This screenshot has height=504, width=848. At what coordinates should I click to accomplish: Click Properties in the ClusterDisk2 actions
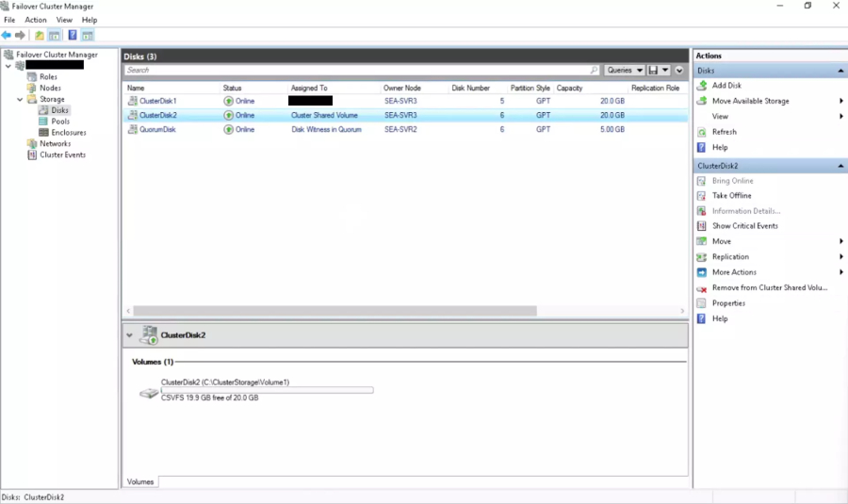click(x=728, y=303)
